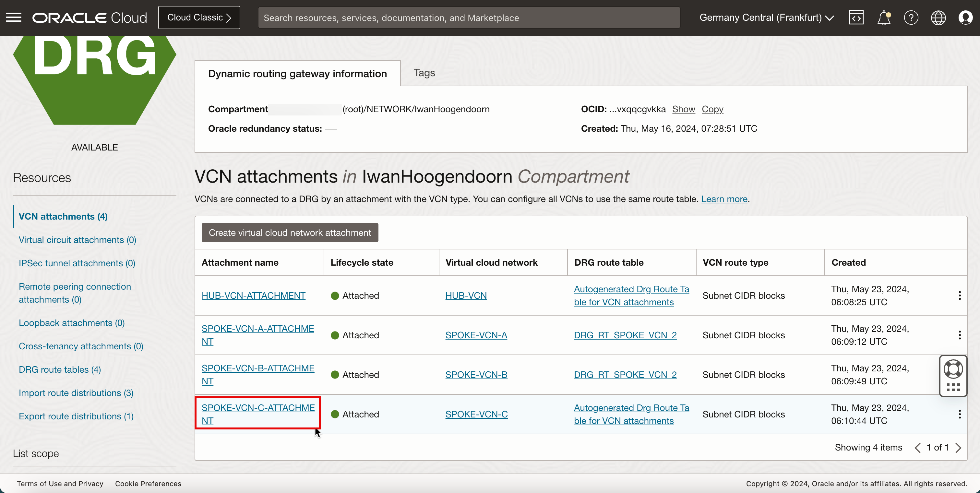Click the three-dot menu for SPOKE-VCN-C row
This screenshot has height=493, width=980.
click(x=960, y=415)
